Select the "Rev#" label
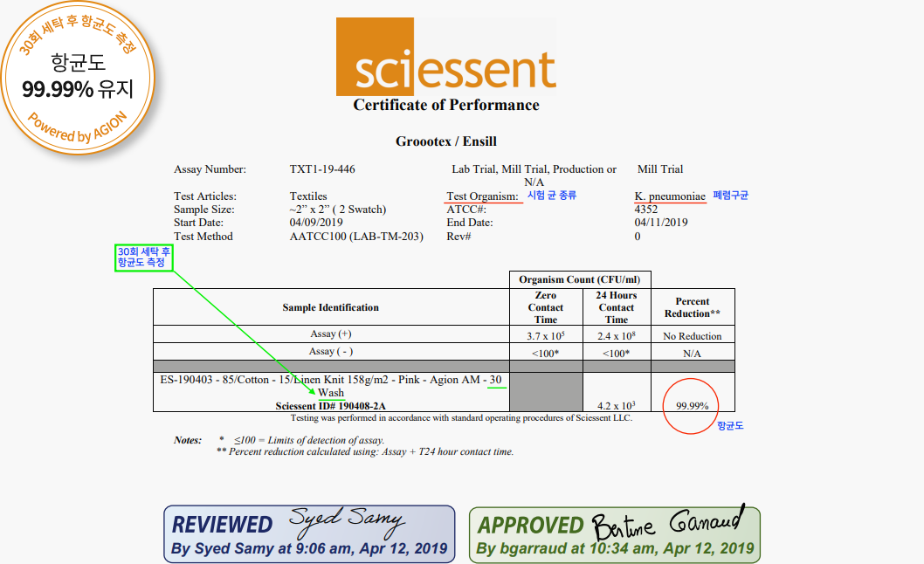The width and height of the screenshot is (924, 564). pos(459,237)
